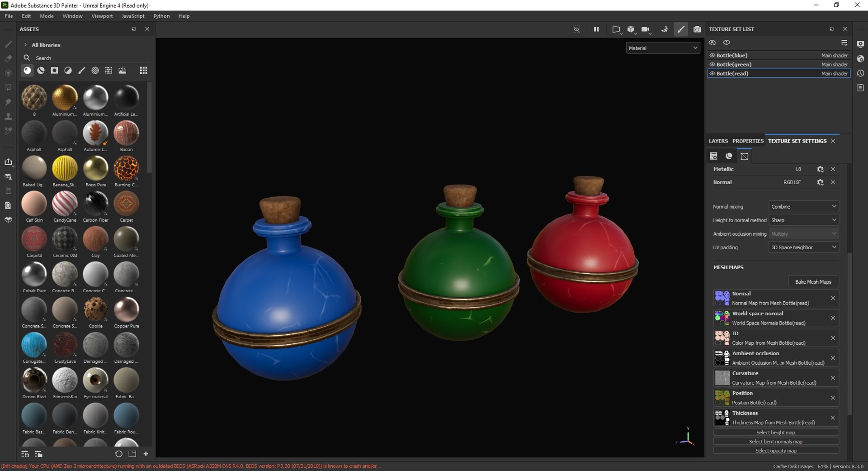868x471 pixels.
Task: Open the rendering mode camera icon
Action: (697, 29)
